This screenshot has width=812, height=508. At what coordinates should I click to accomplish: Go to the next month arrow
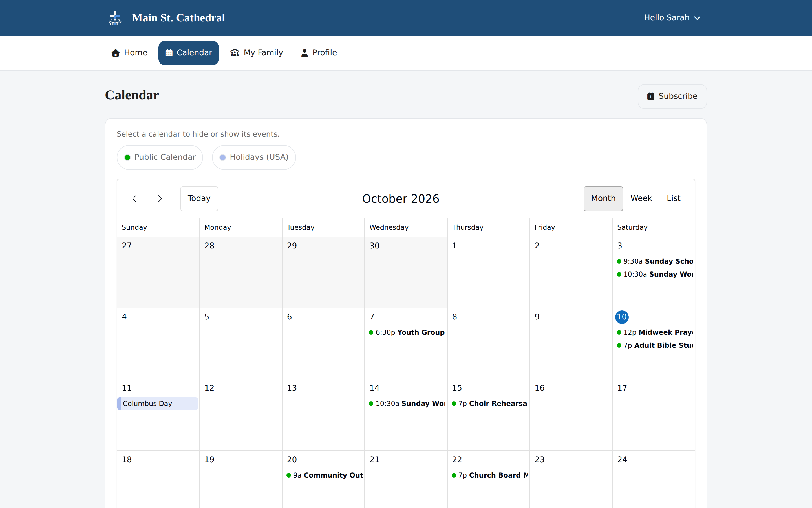tap(160, 199)
